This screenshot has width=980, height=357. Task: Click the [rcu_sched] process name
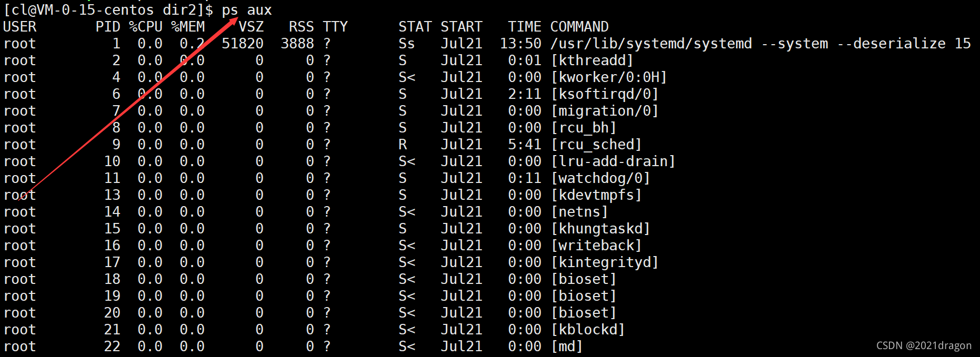tap(596, 145)
